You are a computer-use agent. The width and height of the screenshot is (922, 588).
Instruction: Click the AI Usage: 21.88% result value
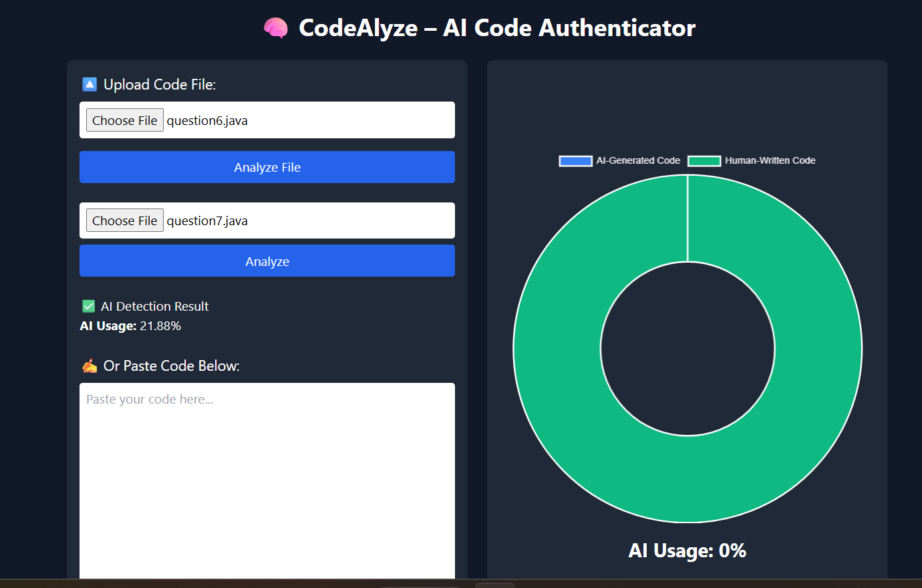160,325
